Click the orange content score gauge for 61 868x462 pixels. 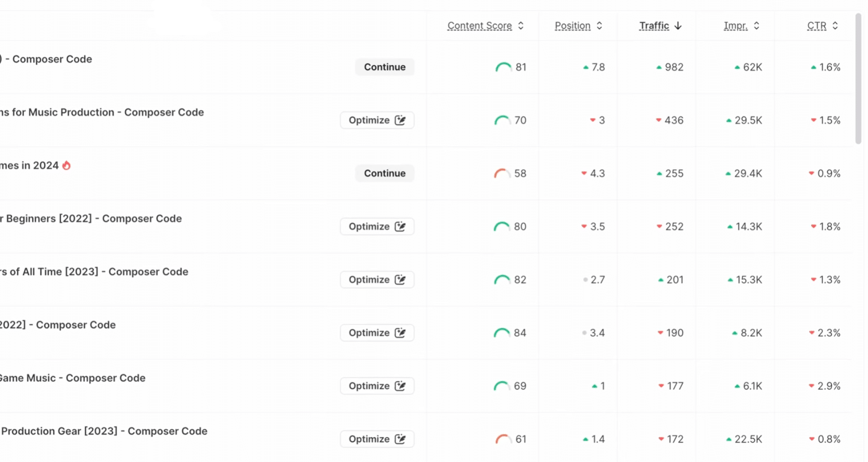point(503,439)
